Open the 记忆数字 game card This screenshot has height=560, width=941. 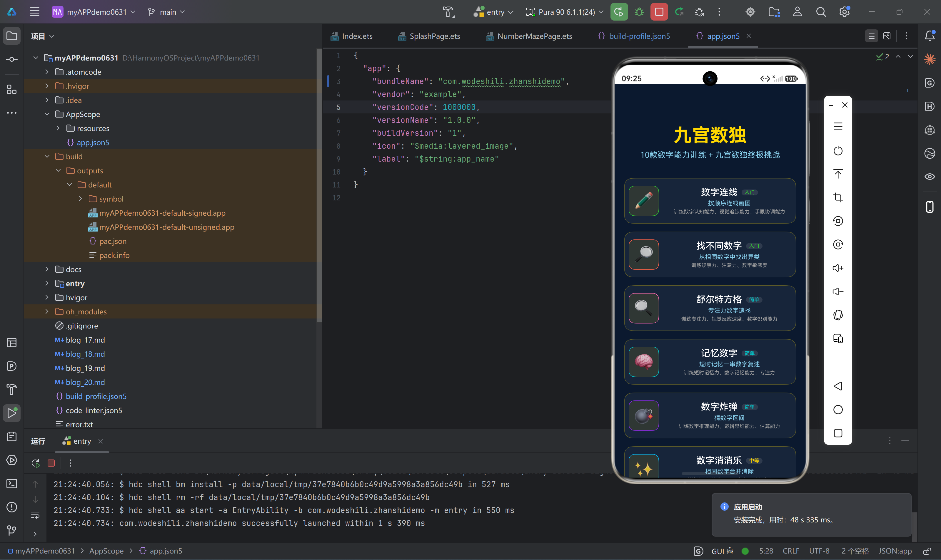coord(710,361)
